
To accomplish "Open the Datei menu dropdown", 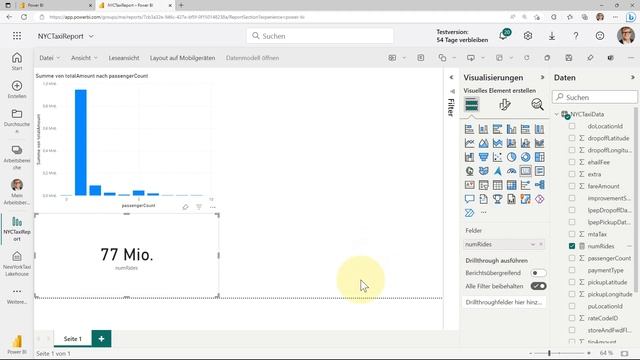I will point(49,58).
